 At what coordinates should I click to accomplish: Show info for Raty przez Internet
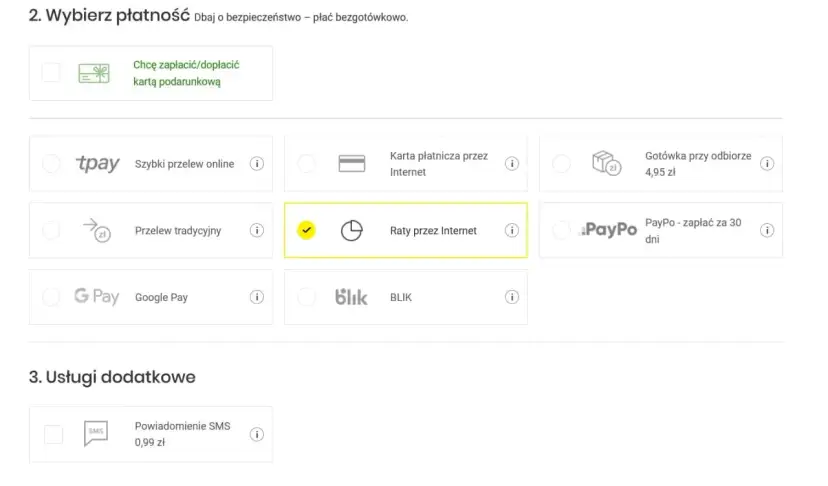pyautogui.click(x=512, y=231)
